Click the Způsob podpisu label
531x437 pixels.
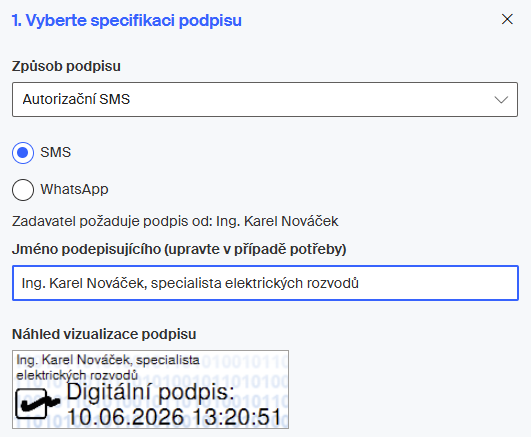click(66, 66)
